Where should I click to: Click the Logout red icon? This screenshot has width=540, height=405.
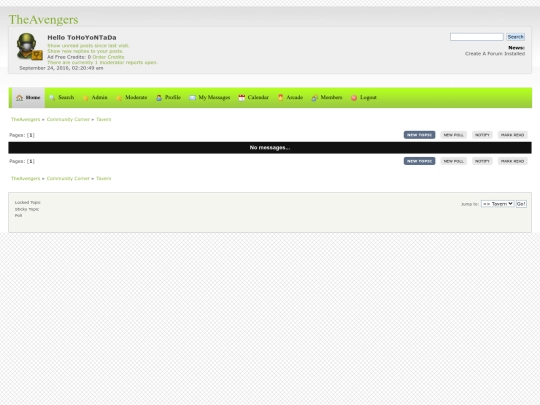tap(354, 98)
